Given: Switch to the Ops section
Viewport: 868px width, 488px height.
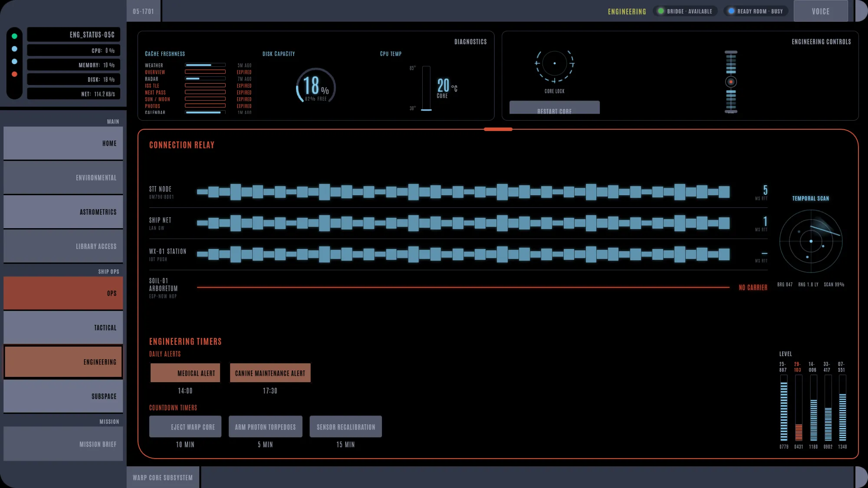Looking at the screenshot, I should [x=63, y=293].
